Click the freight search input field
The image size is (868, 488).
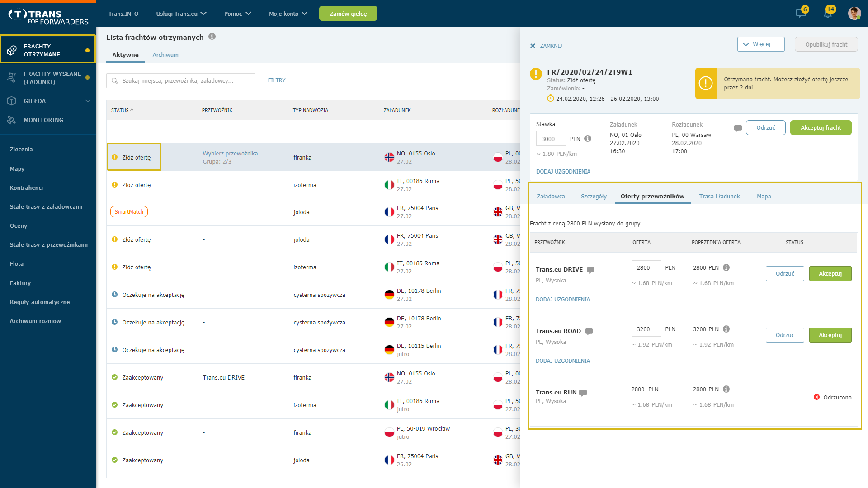[181, 80]
